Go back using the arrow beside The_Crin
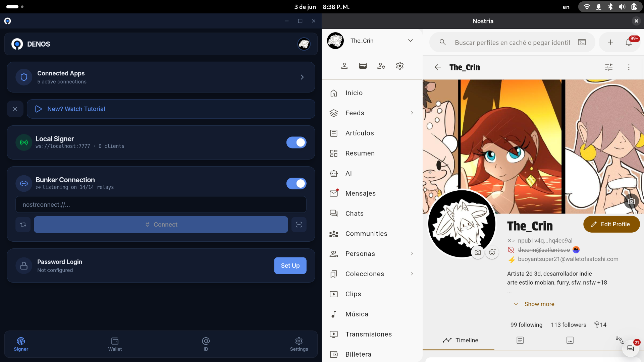The width and height of the screenshot is (644, 362). click(x=438, y=67)
